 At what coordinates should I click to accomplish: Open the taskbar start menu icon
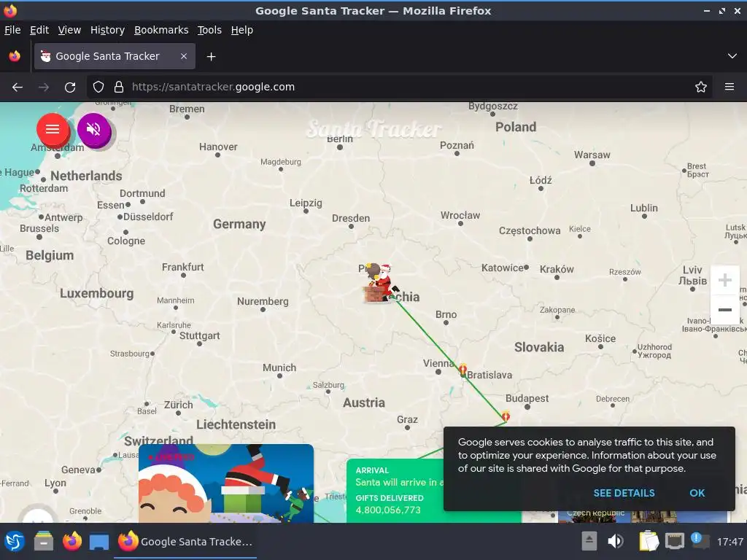(15, 542)
